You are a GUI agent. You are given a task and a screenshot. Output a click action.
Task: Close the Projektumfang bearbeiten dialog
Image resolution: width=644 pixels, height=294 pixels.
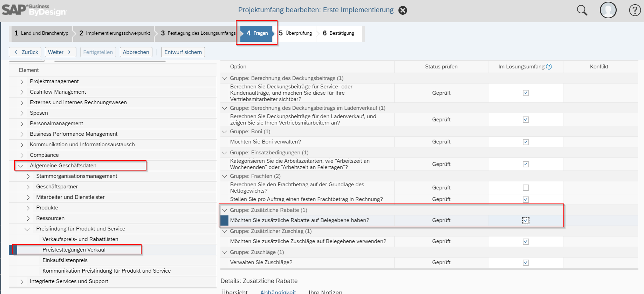[x=403, y=11]
